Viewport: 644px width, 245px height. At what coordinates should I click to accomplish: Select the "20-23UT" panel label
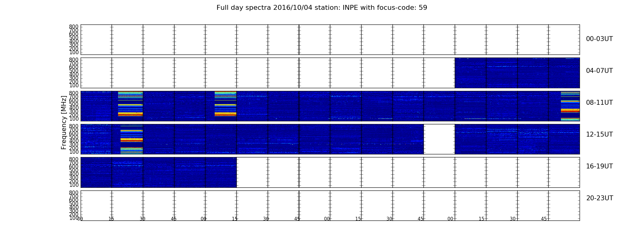[600, 198]
